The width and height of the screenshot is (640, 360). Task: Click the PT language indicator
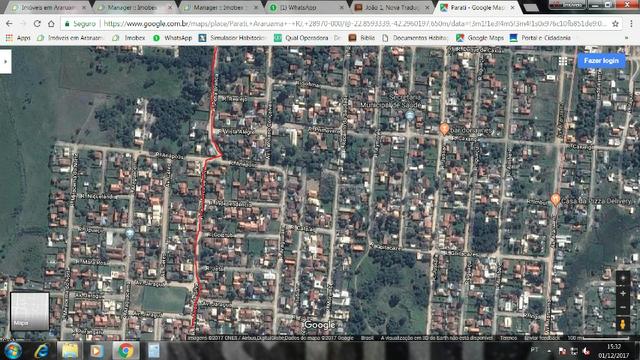[534, 350]
